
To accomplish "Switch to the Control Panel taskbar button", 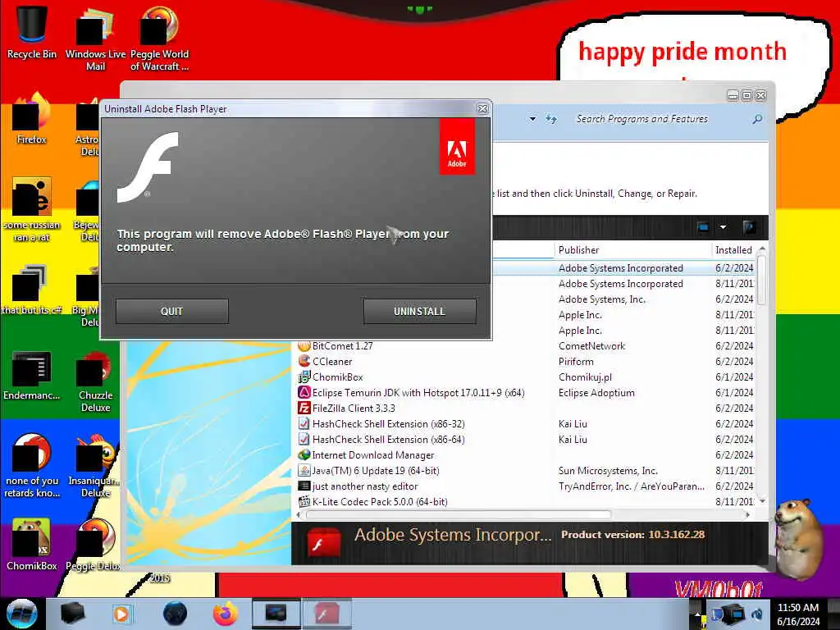I will tap(276, 614).
